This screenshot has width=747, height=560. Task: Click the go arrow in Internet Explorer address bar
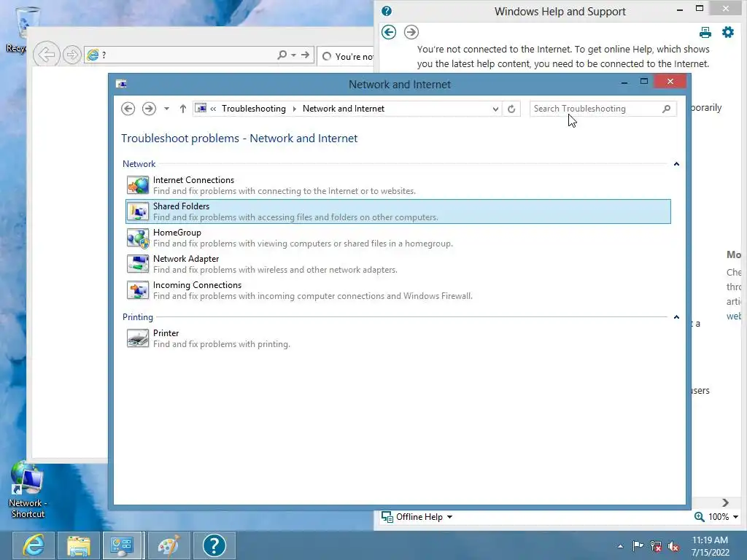tap(305, 55)
